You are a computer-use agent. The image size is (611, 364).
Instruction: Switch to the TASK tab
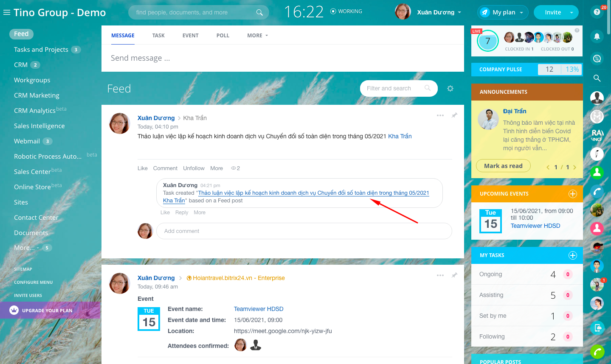pos(158,36)
